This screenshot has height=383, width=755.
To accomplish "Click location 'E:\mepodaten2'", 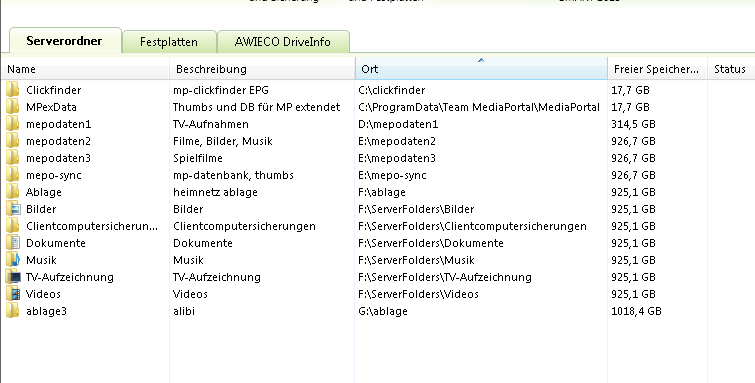I will pyautogui.click(x=397, y=141).
